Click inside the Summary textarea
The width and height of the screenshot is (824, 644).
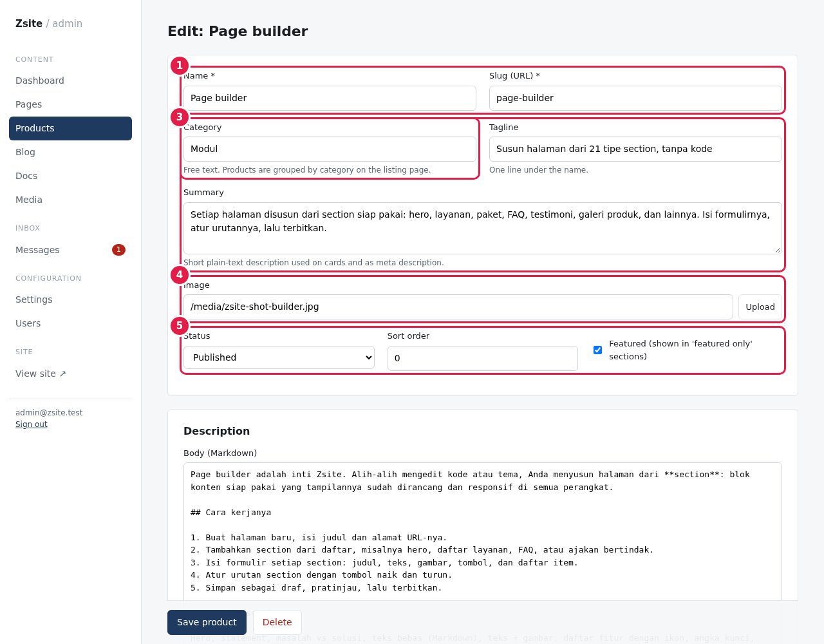coord(483,228)
